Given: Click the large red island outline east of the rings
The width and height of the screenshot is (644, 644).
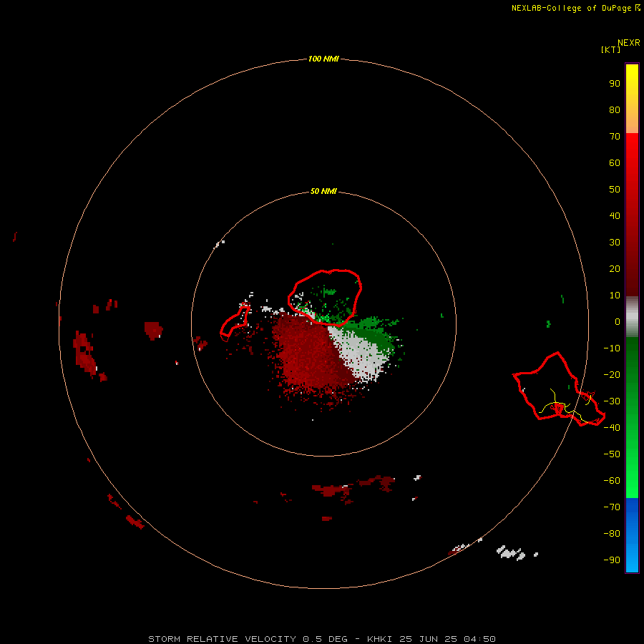Looking at the screenshot, I should (x=560, y=389).
